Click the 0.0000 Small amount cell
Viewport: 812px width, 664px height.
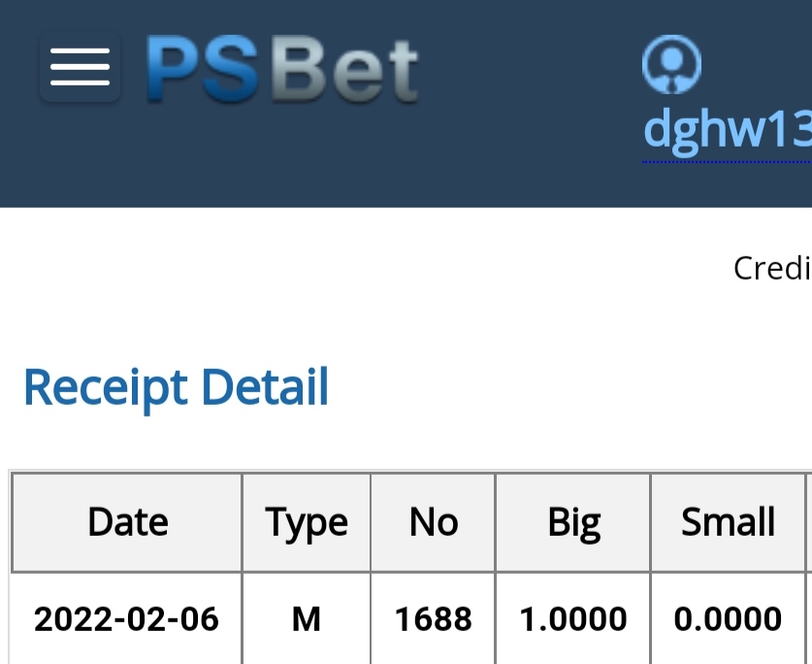coord(728,618)
